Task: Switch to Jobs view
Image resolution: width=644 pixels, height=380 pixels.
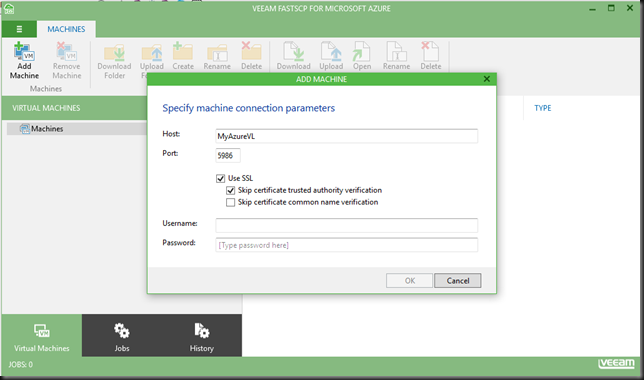Action: point(122,336)
